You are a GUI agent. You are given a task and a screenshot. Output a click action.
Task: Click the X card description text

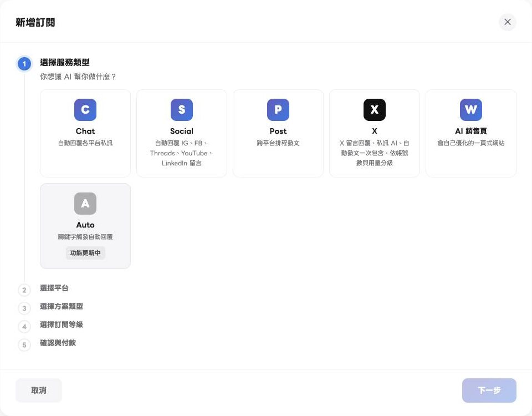(374, 153)
